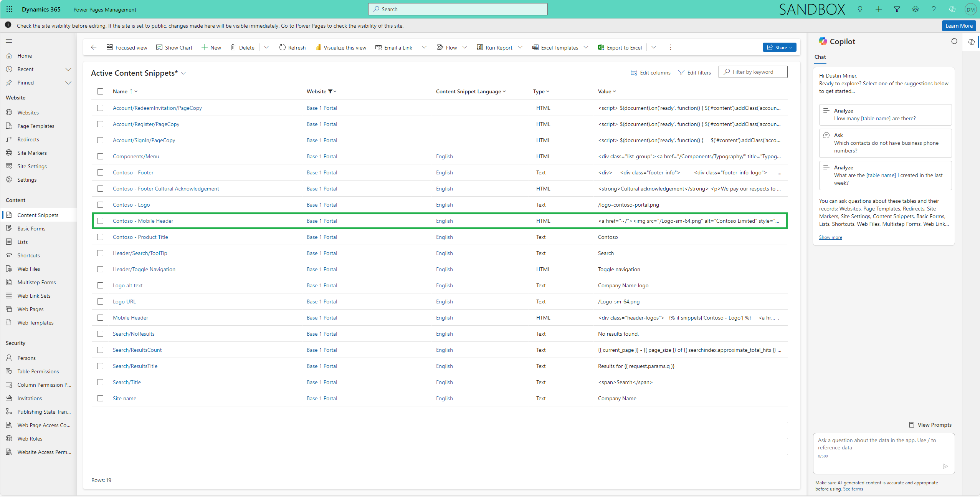
Task: Open Table Permissions in the navigation
Action: 38,371
